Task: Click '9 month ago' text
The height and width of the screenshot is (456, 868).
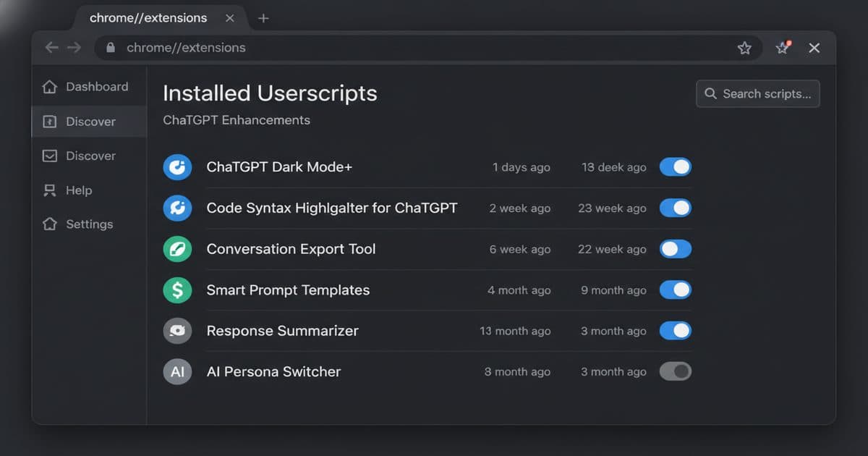Action: click(613, 290)
